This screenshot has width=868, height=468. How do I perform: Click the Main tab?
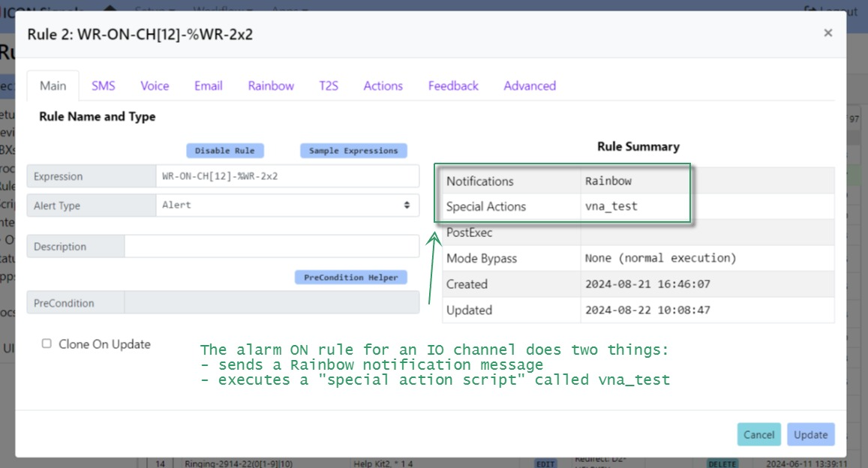(53, 86)
